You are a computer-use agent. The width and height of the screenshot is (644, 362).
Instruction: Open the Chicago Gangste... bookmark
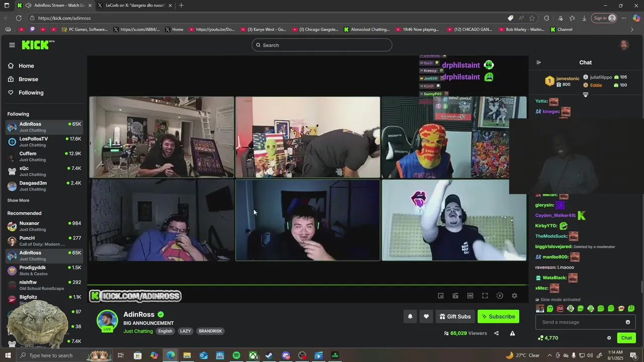point(315,29)
